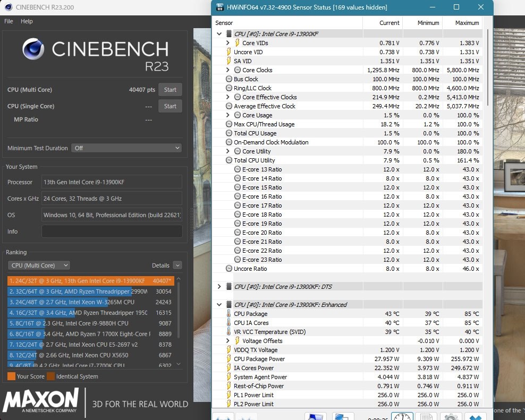Open the CPU (Multi Core) ranking dropdown
This screenshot has height=420, width=525.
point(38,265)
